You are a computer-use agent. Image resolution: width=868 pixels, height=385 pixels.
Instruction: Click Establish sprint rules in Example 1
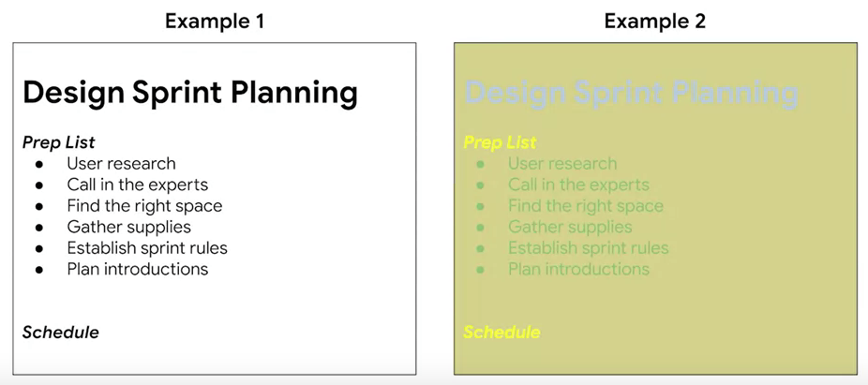coord(147,248)
